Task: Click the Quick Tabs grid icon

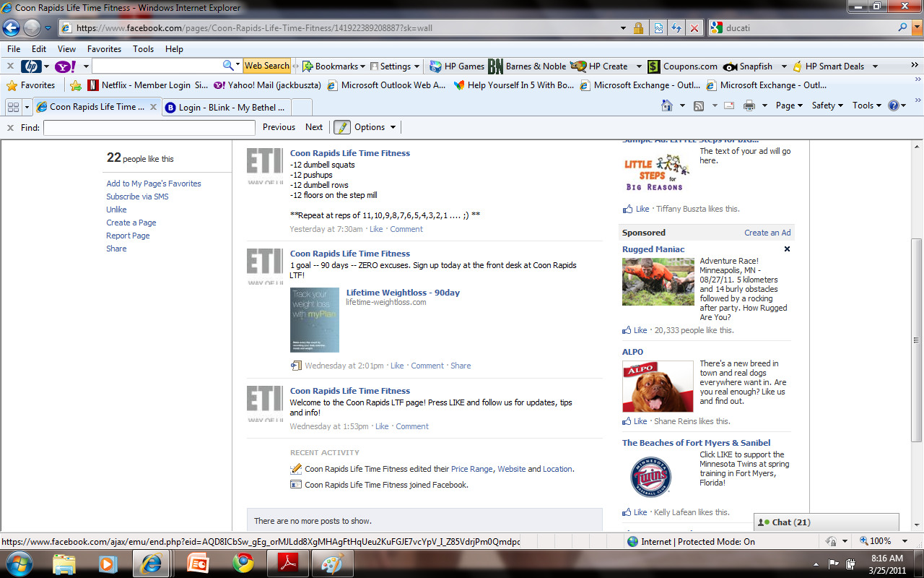Action: (x=13, y=106)
